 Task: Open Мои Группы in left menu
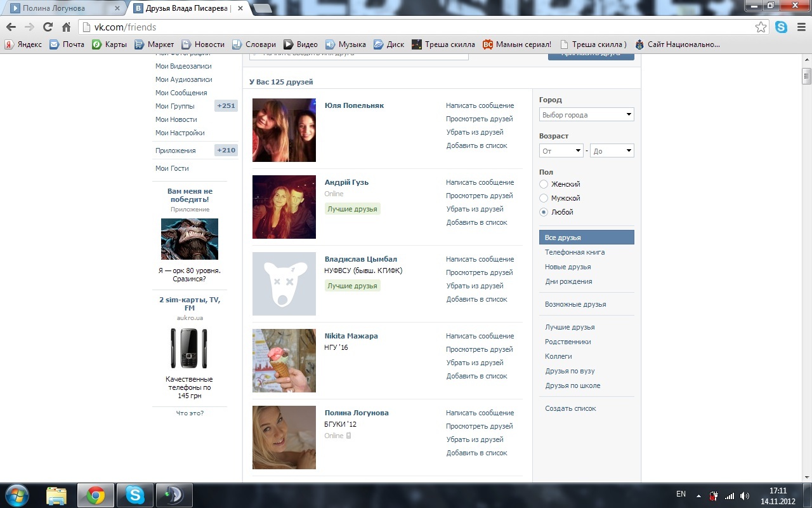(174, 106)
